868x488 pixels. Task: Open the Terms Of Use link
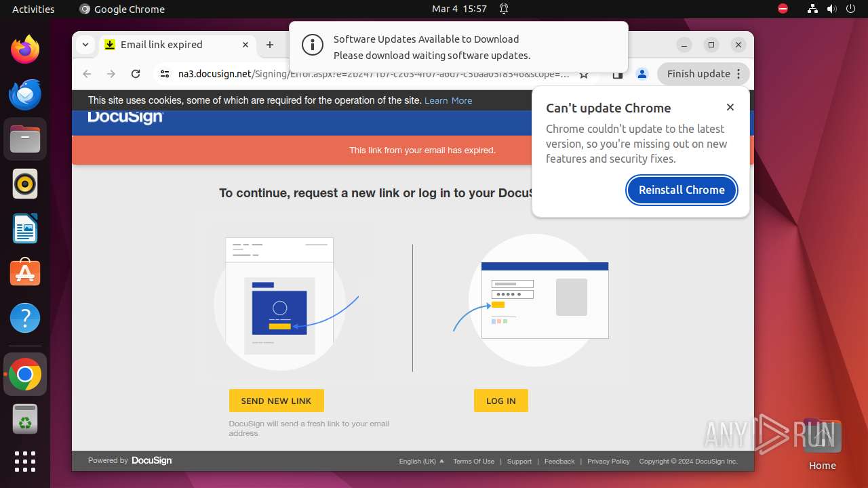click(x=474, y=461)
